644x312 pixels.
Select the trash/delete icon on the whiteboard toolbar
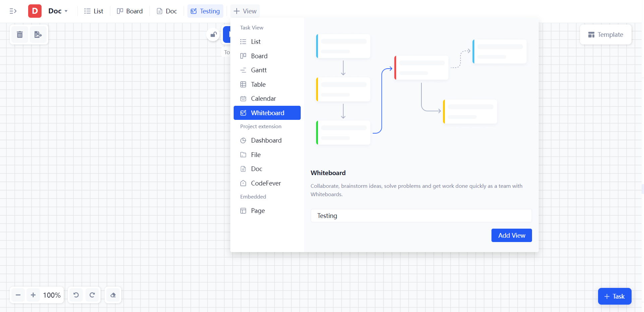click(x=19, y=34)
